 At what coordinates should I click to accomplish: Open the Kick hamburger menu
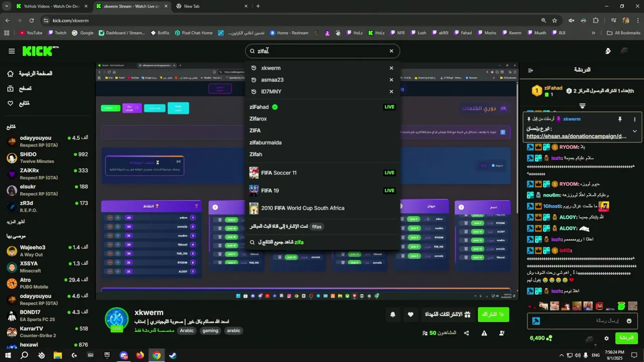(12, 51)
